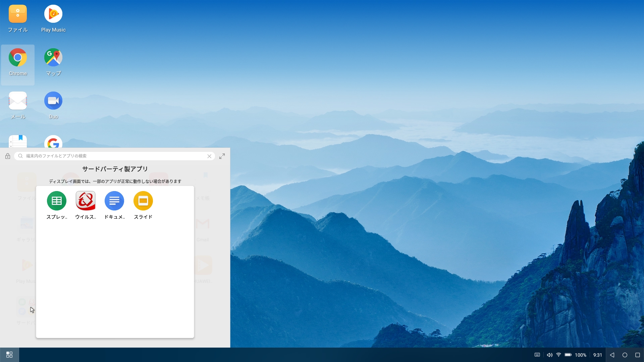Expand the app launcher to fullscreen

pyautogui.click(x=222, y=156)
